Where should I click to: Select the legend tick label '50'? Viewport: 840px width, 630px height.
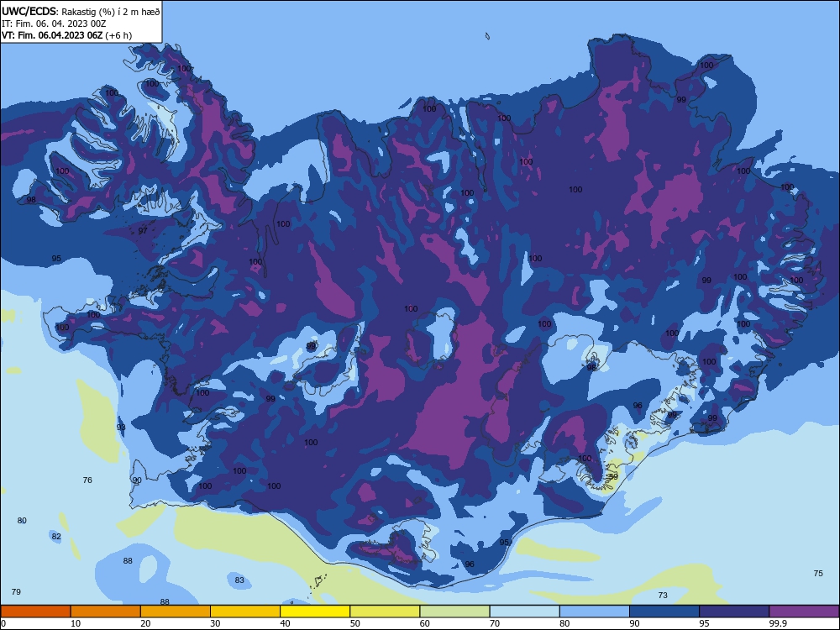(x=355, y=623)
